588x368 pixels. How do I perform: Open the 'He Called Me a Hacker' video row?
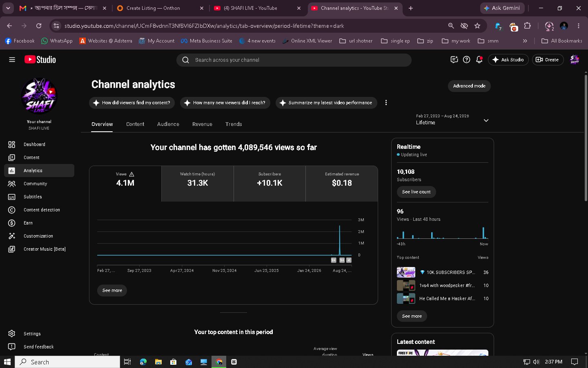[x=443, y=298]
